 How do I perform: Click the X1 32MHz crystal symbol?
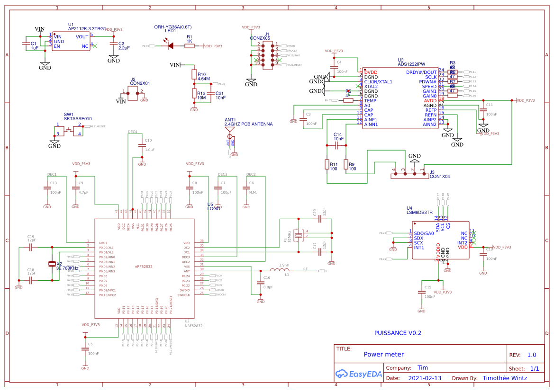click(298, 235)
